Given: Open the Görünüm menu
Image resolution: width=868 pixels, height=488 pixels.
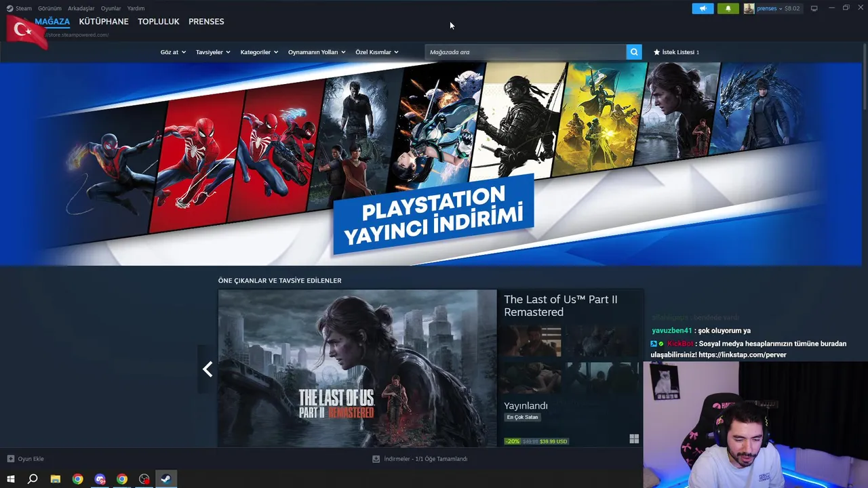Looking at the screenshot, I should click(50, 8).
